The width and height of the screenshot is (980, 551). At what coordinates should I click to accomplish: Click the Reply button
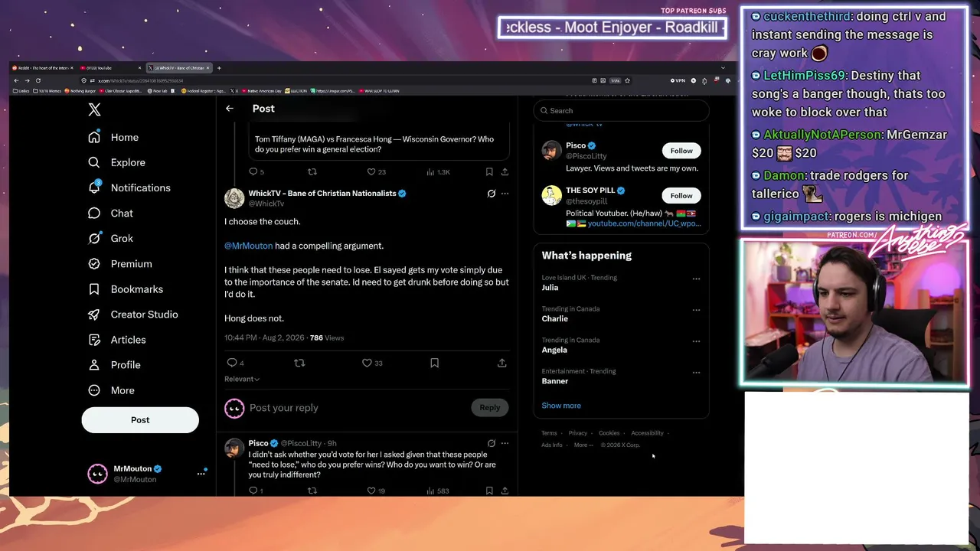coord(489,408)
